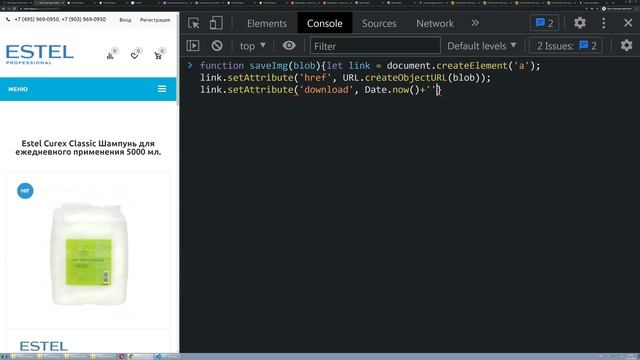Click the Регистрация link
The height and width of the screenshot is (360, 640).
point(155,20)
